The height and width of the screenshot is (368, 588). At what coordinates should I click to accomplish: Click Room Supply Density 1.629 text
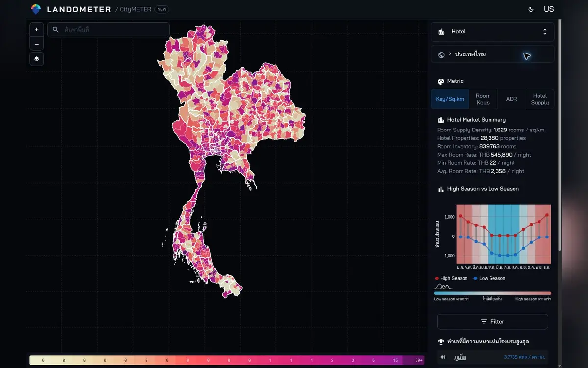point(491,130)
